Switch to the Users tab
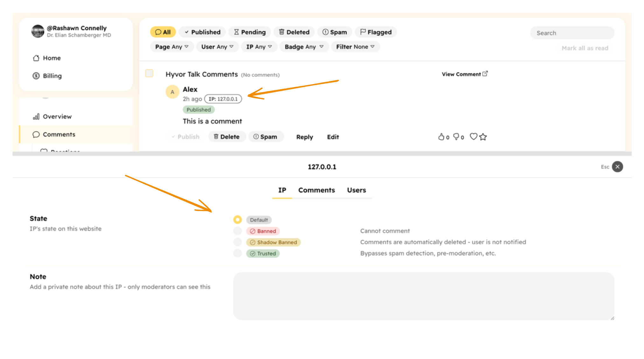Image resolution: width=644 pixels, height=359 pixels. (356, 190)
